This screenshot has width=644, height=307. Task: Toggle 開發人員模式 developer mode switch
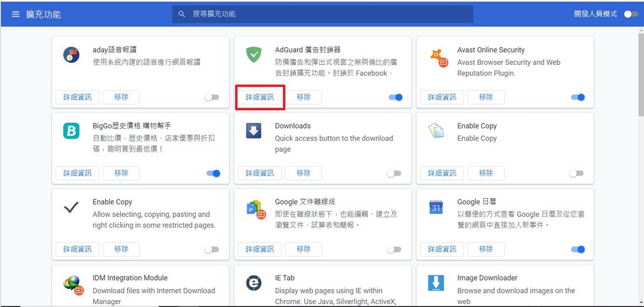pyautogui.click(x=630, y=14)
